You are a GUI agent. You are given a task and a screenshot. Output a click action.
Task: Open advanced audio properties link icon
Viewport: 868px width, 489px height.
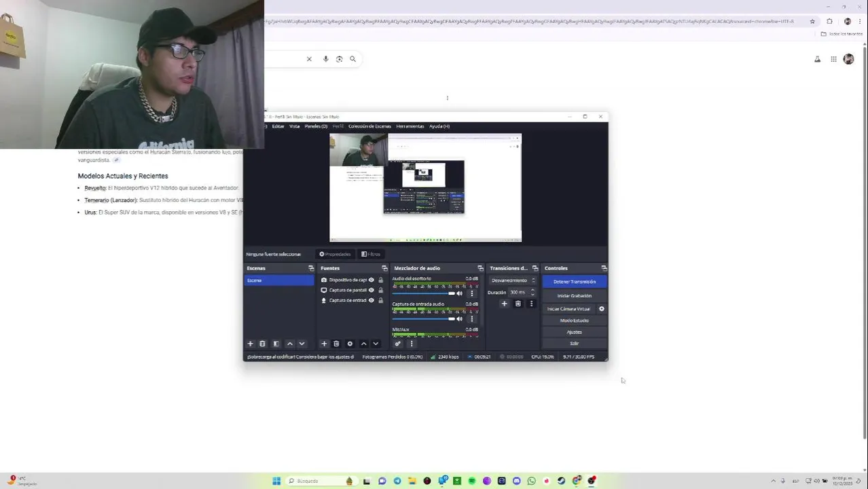pos(398,344)
